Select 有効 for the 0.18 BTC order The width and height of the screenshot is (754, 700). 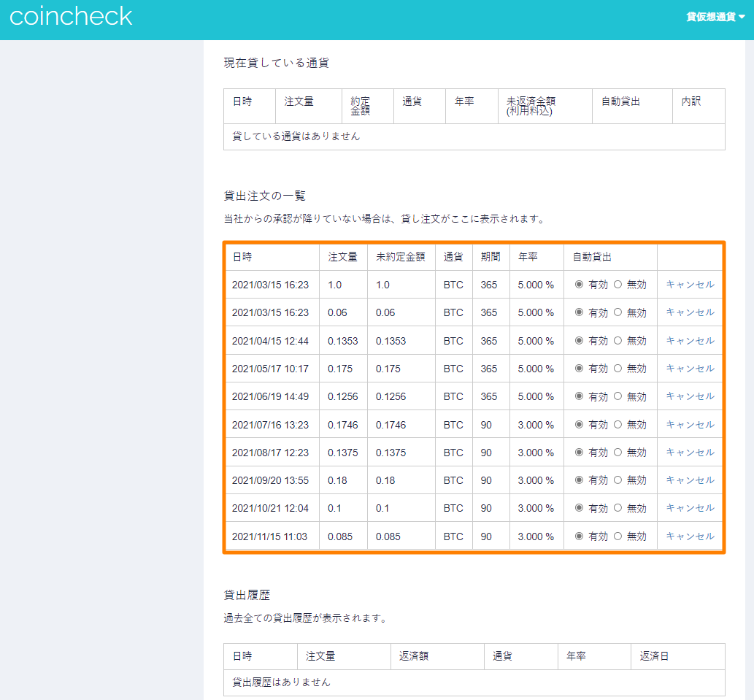(579, 480)
